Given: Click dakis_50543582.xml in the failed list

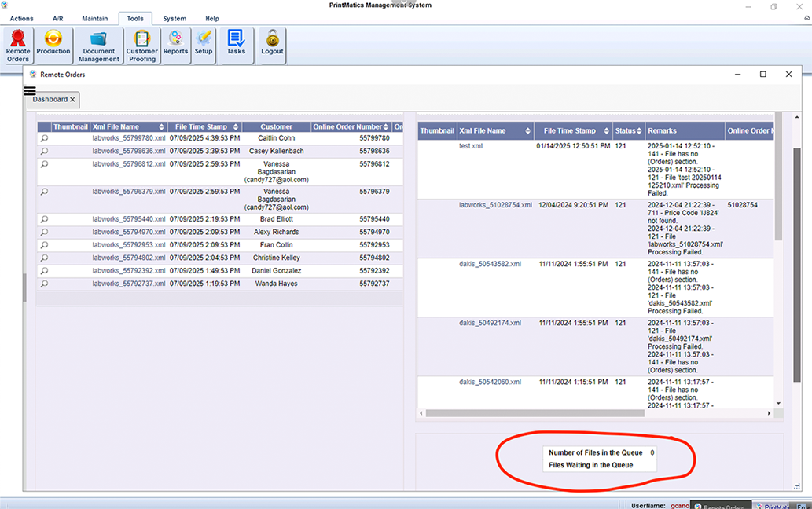Looking at the screenshot, I should pos(490,264).
